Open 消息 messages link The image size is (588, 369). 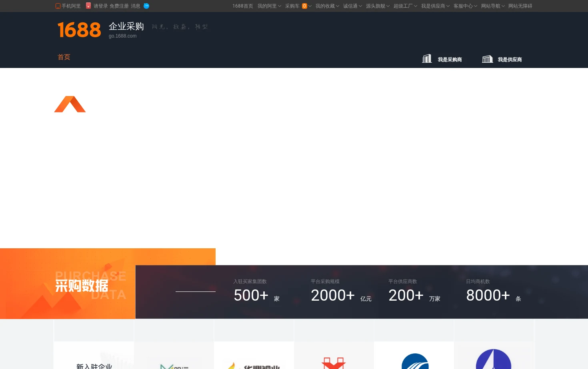click(x=136, y=6)
